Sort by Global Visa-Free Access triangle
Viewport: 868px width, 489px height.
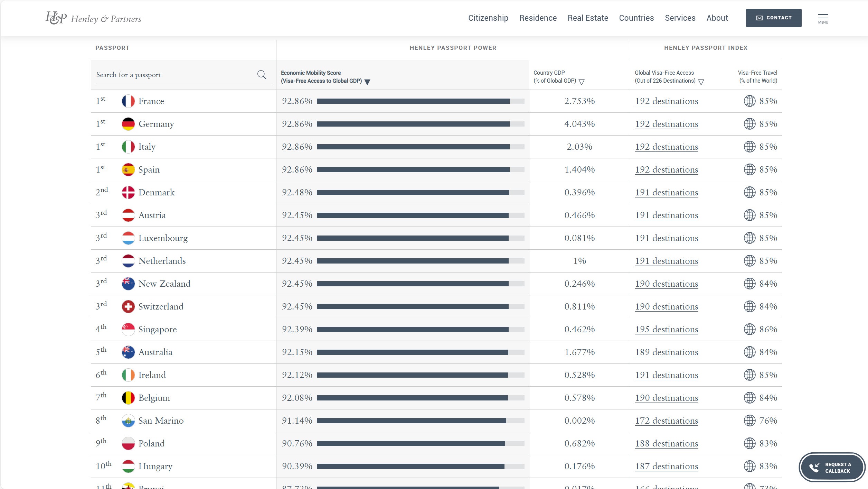pos(701,82)
